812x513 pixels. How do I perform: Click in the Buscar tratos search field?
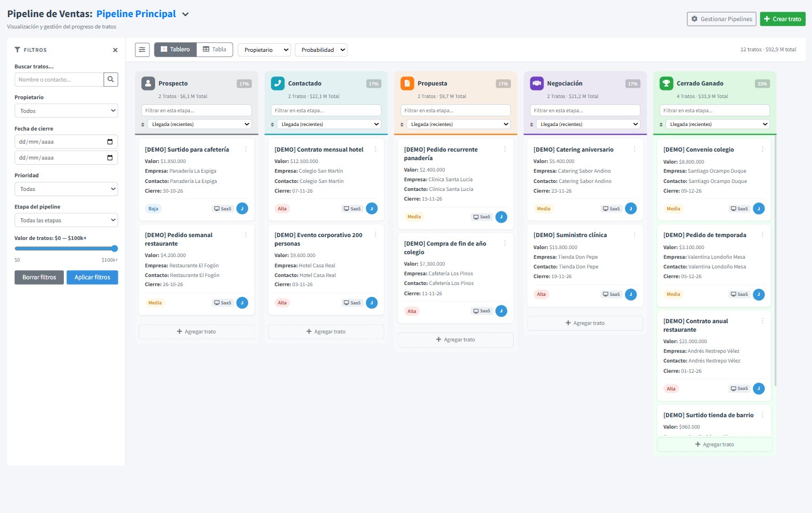pyautogui.click(x=59, y=79)
